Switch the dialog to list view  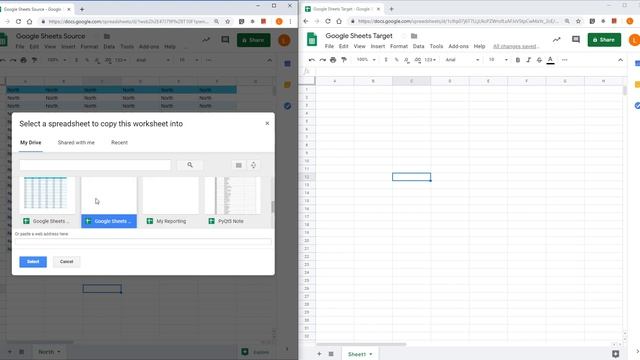239,165
